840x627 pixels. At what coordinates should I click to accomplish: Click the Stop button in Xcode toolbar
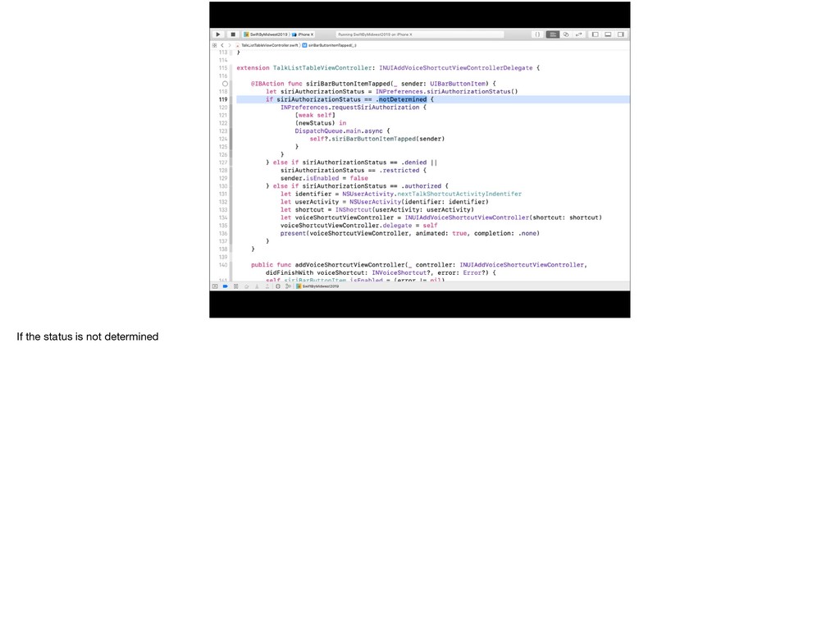pos(233,34)
